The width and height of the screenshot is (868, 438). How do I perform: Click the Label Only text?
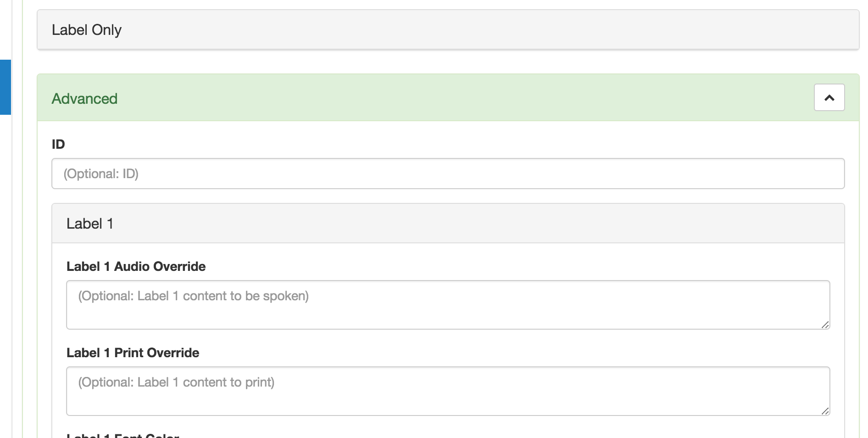point(87,30)
